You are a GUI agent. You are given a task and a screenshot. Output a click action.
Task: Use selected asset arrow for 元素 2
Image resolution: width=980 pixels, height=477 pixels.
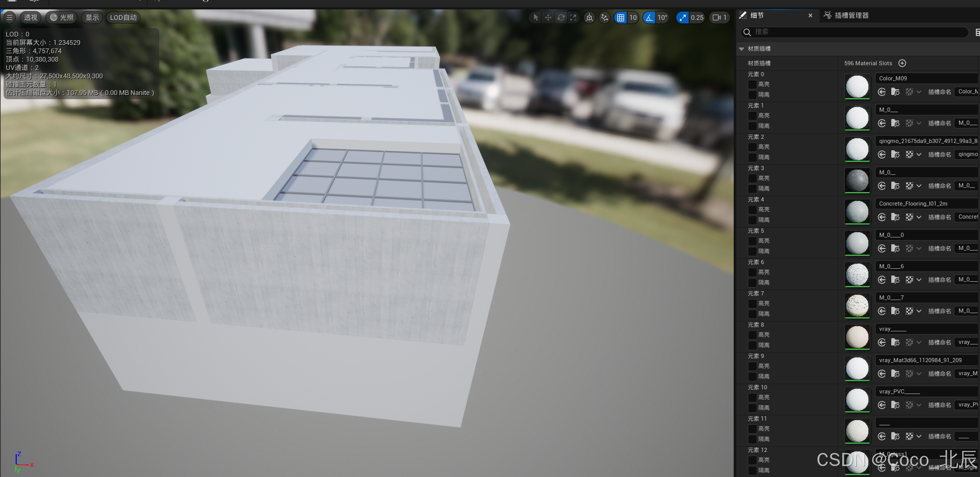[x=882, y=154]
